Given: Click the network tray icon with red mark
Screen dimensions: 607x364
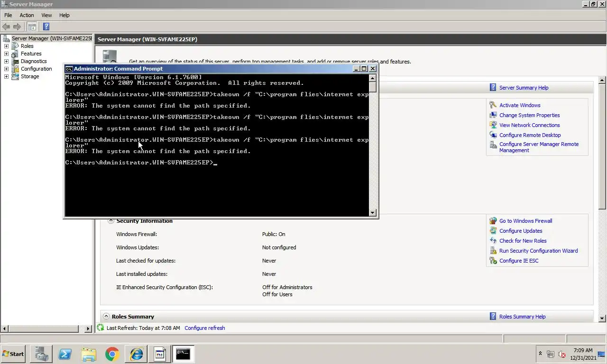Looking at the screenshot, I should (x=562, y=354).
